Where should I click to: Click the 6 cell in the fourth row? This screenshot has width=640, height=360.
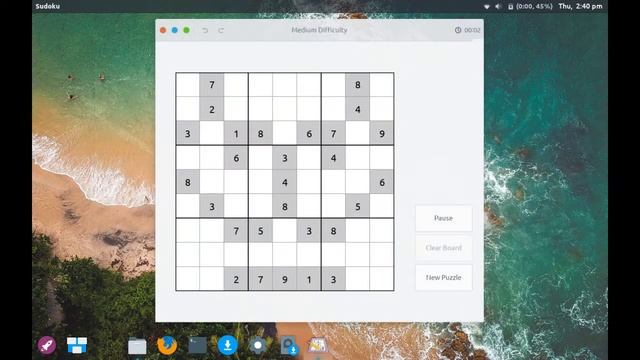click(236, 158)
